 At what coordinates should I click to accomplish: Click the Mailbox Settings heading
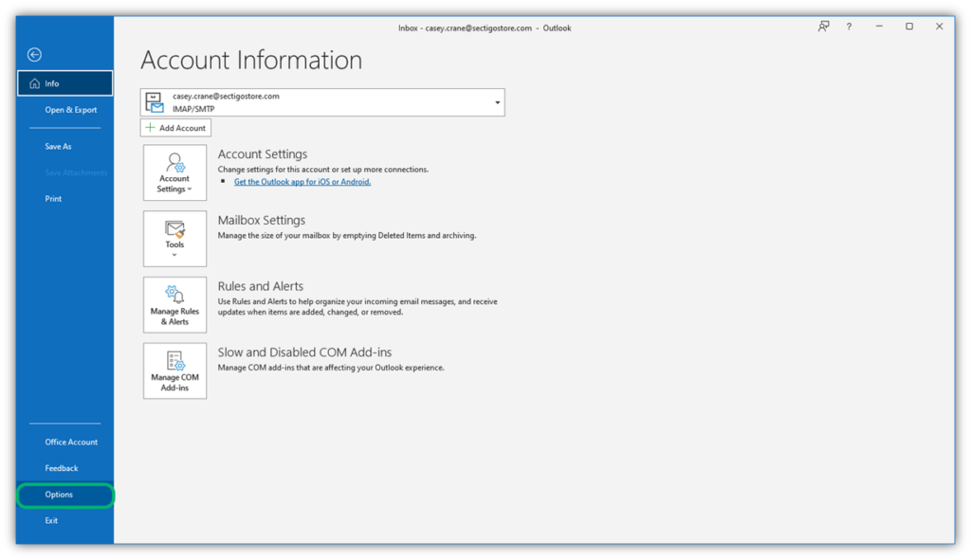click(262, 220)
